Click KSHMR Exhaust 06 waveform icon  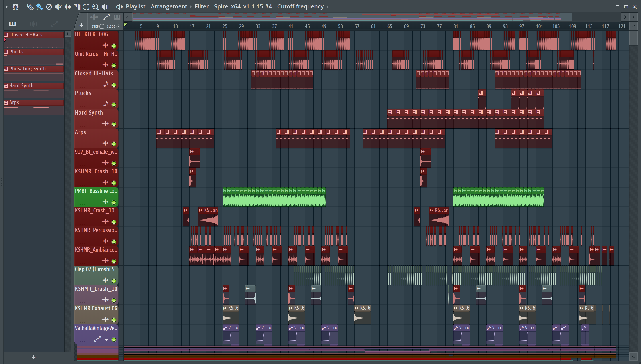(105, 320)
